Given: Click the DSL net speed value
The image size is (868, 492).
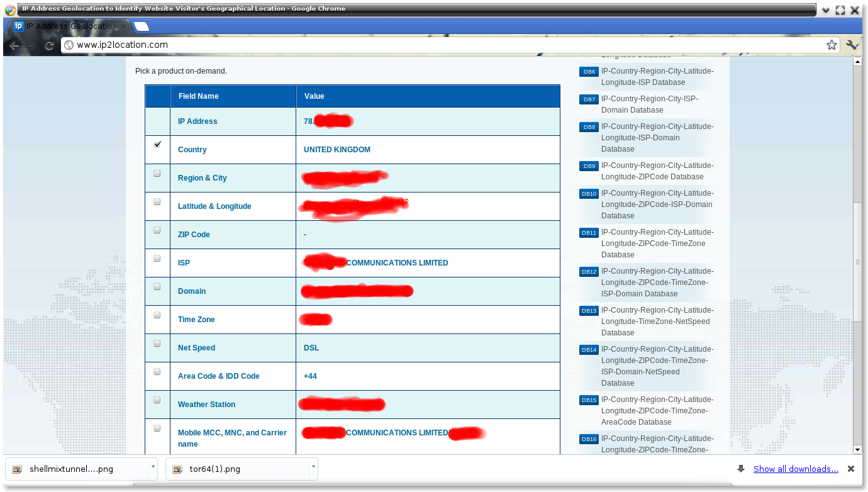Looking at the screenshot, I should click(311, 348).
